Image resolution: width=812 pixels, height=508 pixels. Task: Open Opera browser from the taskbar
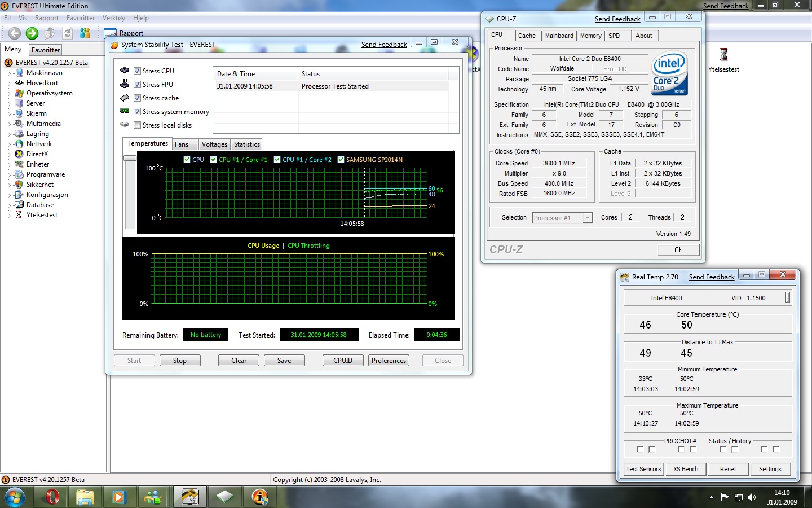click(52, 497)
